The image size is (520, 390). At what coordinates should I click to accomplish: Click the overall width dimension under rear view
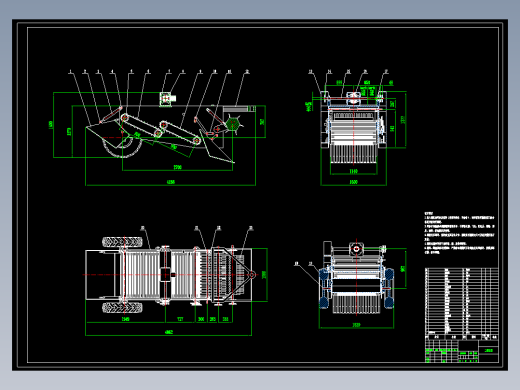coord(356,325)
